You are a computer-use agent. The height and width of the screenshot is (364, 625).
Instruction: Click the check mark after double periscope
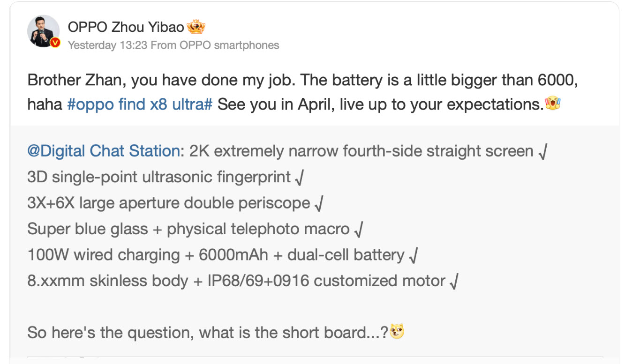point(318,204)
